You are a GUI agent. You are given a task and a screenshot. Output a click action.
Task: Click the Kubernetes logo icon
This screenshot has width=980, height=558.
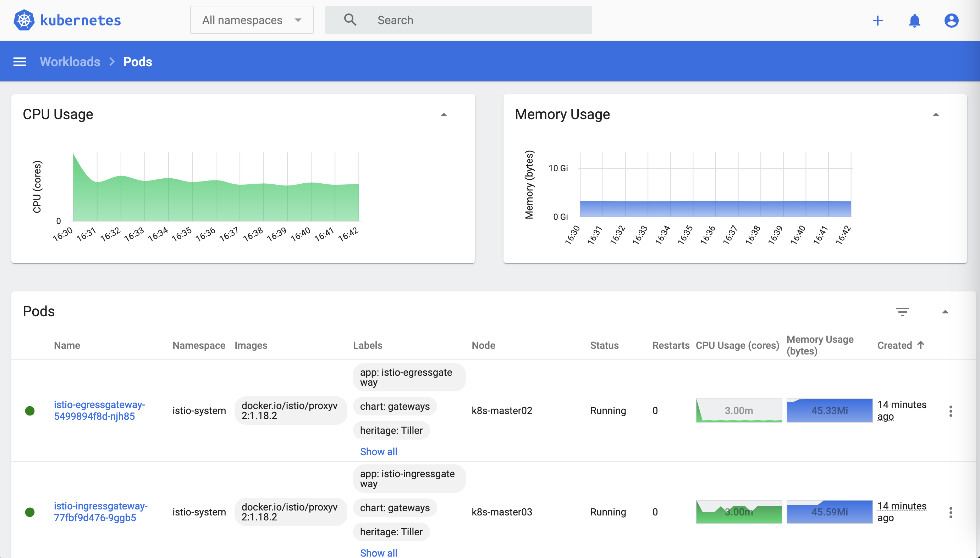click(x=24, y=20)
